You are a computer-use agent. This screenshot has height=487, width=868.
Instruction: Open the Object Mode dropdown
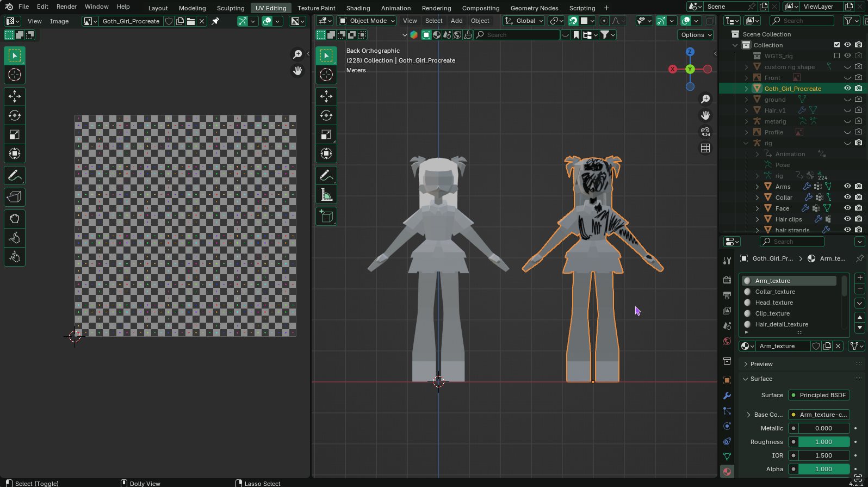pyautogui.click(x=367, y=21)
